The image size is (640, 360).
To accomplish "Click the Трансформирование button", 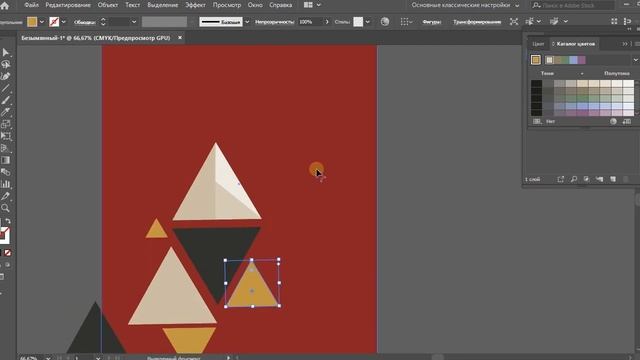I will coord(477,22).
